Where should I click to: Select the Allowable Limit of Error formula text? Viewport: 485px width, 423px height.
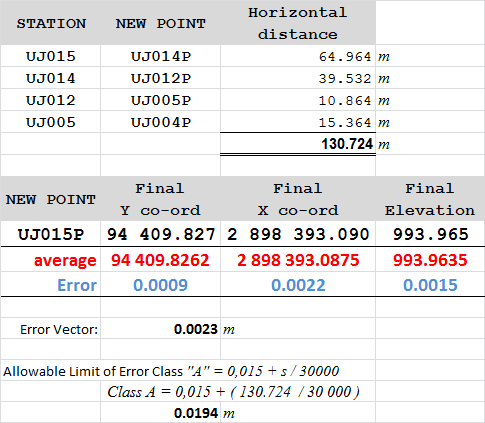[171, 371]
